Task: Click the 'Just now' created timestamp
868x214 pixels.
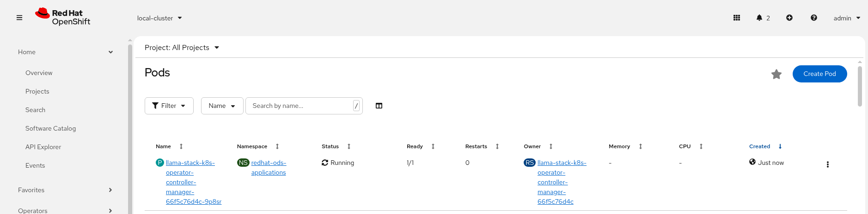Action: [x=771, y=163]
